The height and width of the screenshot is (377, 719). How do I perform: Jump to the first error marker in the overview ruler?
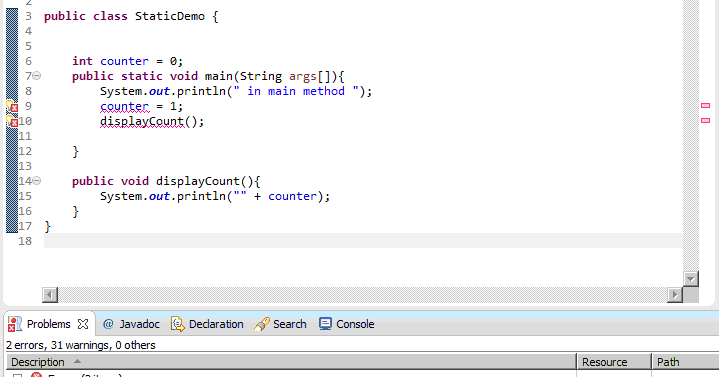(706, 105)
